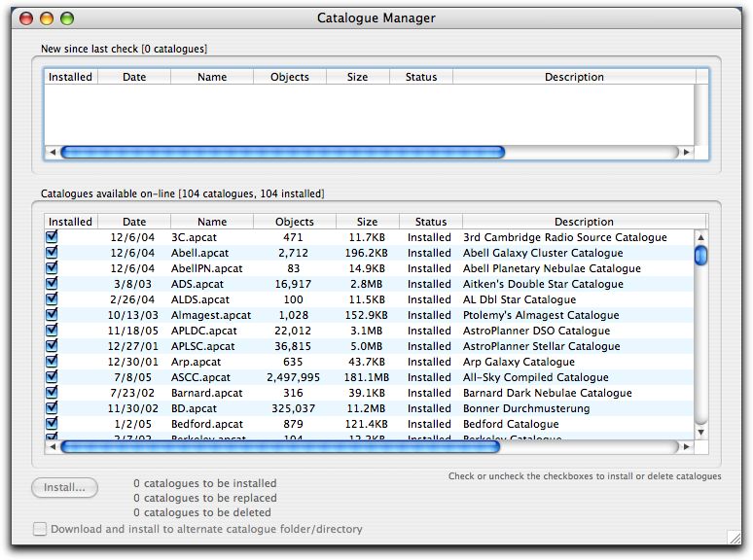The width and height of the screenshot is (753, 560).
Task: Sort available catalogues by Name column header
Action: click(212, 222)
